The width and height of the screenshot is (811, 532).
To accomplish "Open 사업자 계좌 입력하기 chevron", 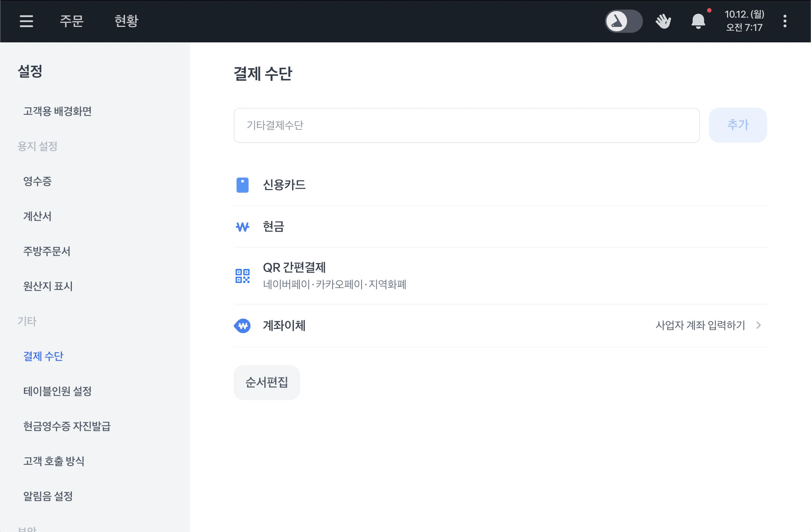I will tap(759, 325).
